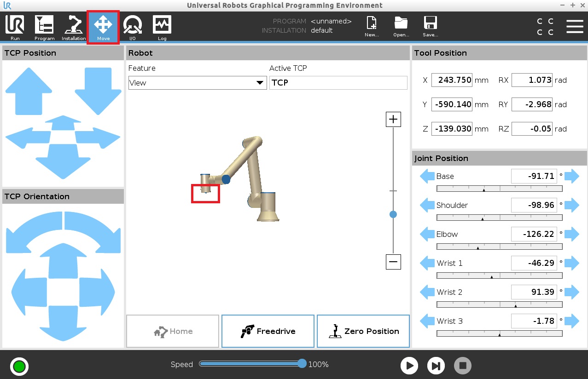Click the UR logo icon
The width and height of the screenshot is (588, 379).
(6, 6)
